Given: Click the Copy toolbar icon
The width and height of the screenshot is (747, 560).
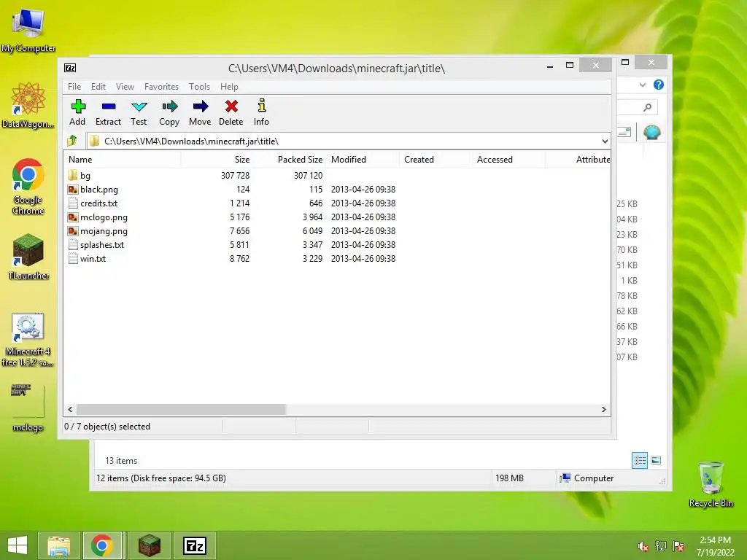Looking at the screenshot, I should click(x=169, y=112).
